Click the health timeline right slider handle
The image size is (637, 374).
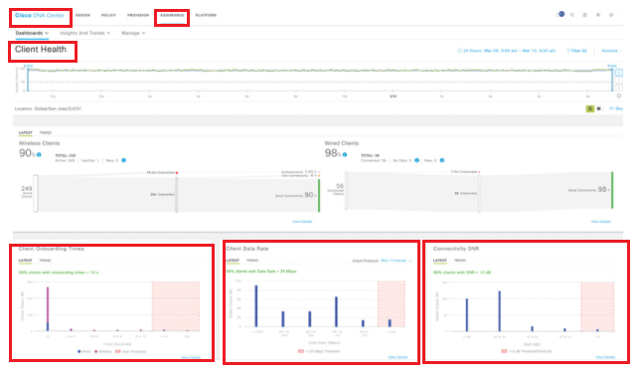[x=612, y=79]
